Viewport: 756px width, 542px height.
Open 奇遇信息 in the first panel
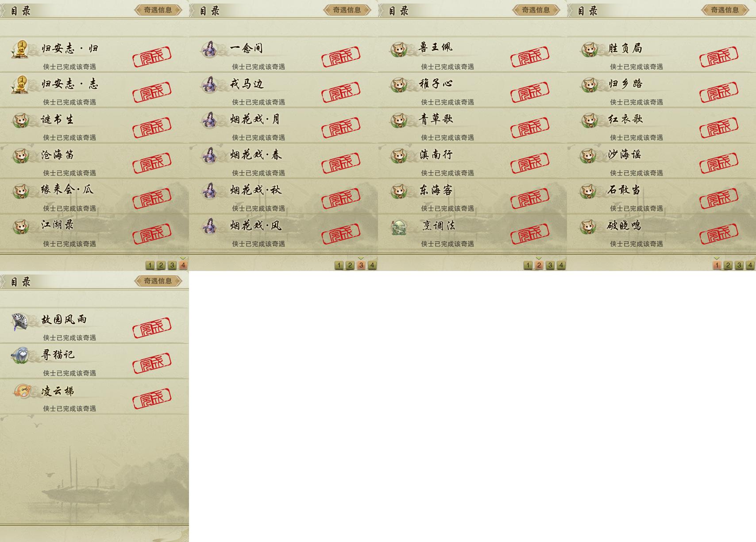pyautogui.click(x=158, y=10)
